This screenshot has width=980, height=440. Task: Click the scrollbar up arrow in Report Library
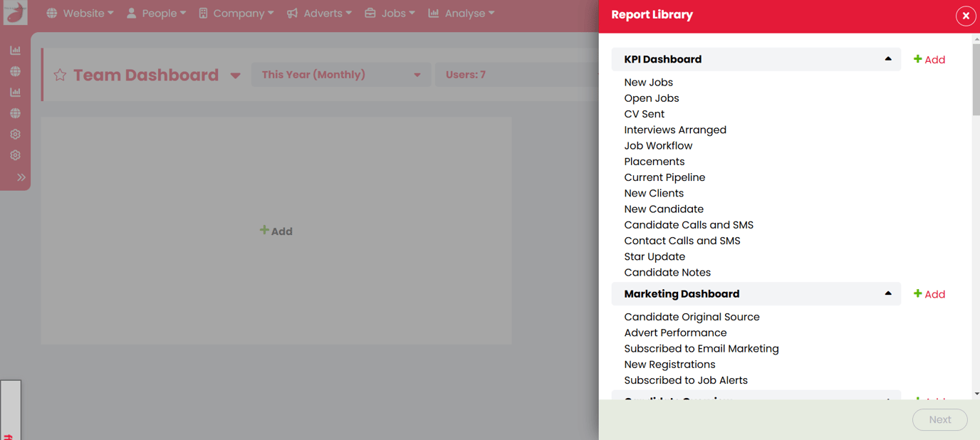point(976,38)
